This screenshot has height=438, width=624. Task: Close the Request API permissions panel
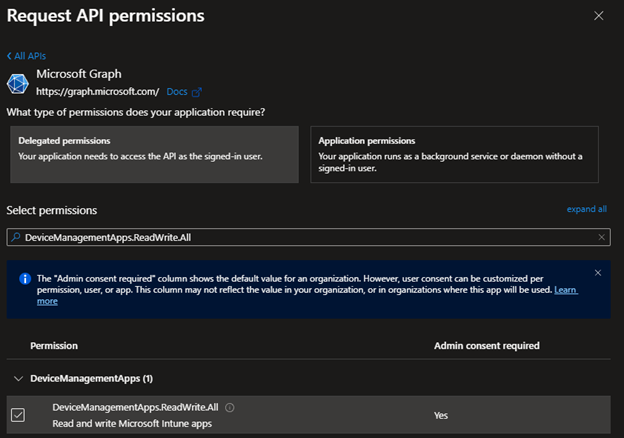pos(599,16)
